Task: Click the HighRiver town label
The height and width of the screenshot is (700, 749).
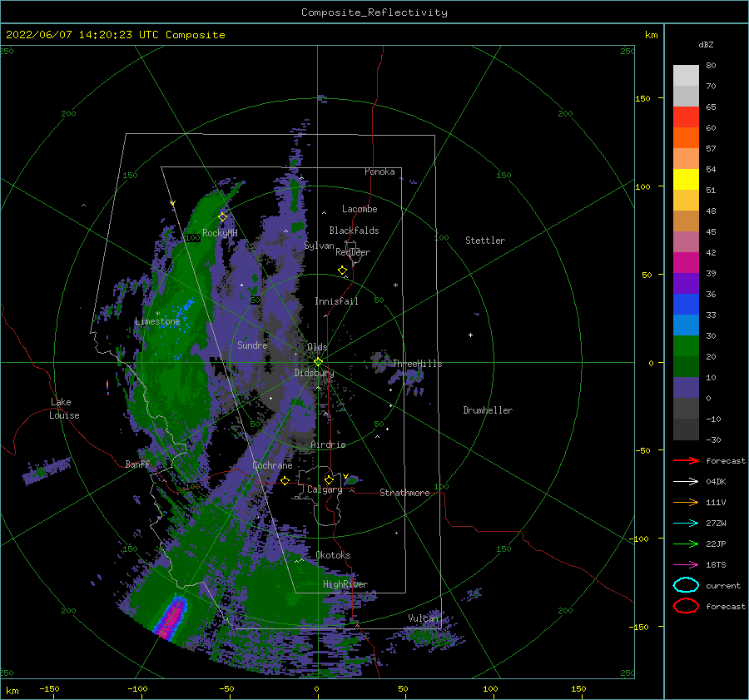Action: (x=345, y=584)
